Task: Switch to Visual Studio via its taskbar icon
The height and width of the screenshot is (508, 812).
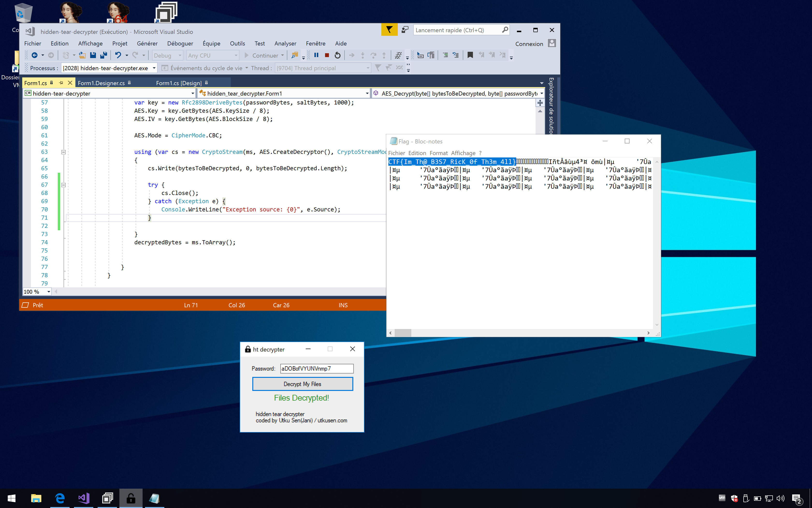Action: [x=84, y=498]
